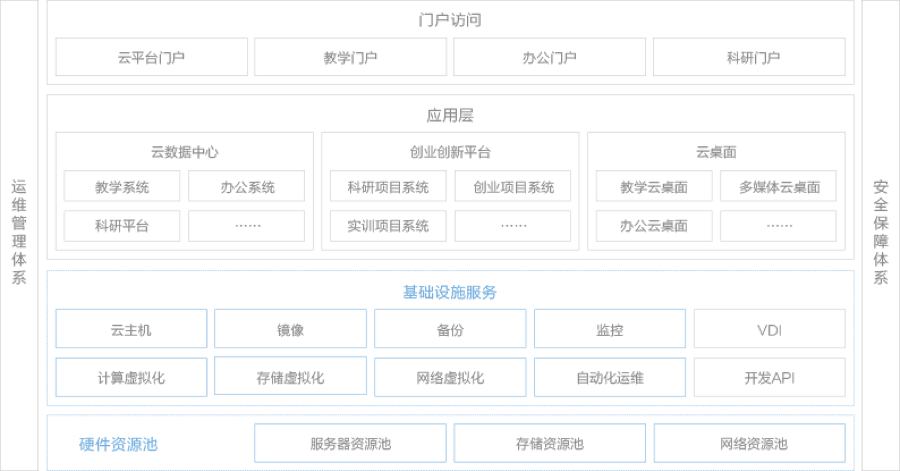Choose the 办公云桌面 box
This screenshot has height=471, width=900.
coord(654,226)
